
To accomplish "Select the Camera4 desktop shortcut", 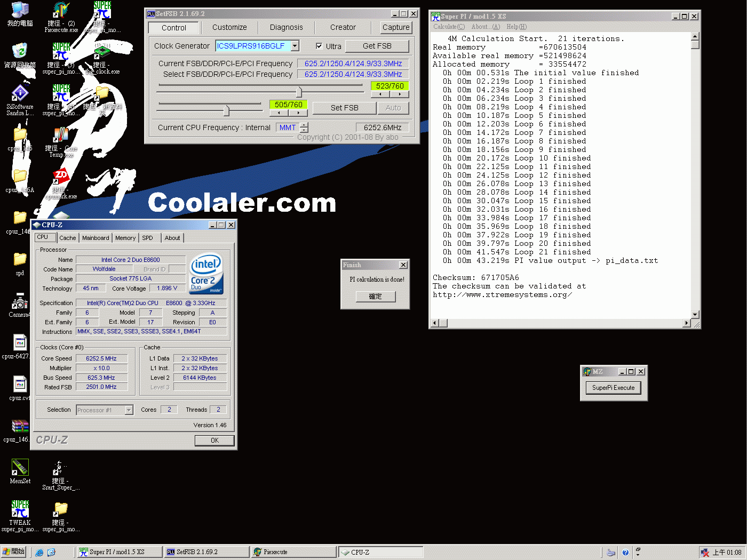I will (20, 305).
